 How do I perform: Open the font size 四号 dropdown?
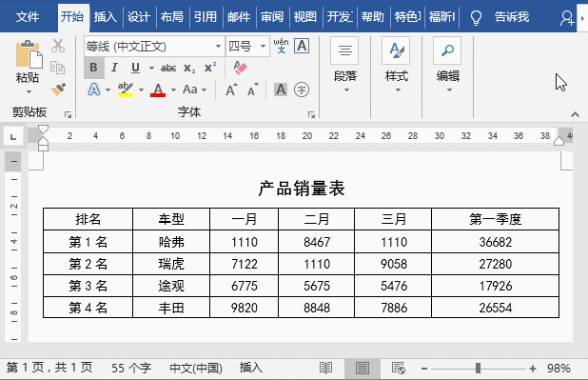point(264,46)
